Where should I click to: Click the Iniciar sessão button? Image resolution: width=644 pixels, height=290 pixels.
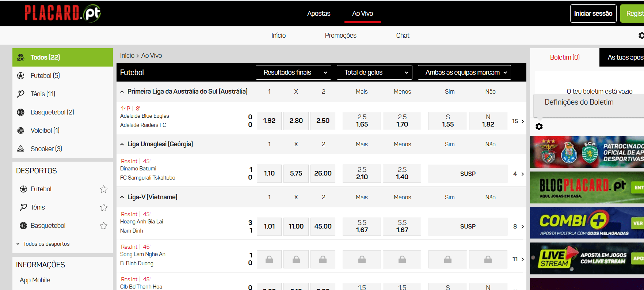[593, 14]
